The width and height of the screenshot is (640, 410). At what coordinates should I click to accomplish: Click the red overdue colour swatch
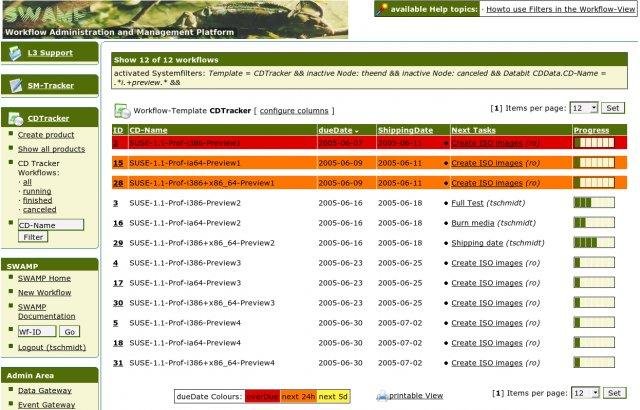[262, 397]
